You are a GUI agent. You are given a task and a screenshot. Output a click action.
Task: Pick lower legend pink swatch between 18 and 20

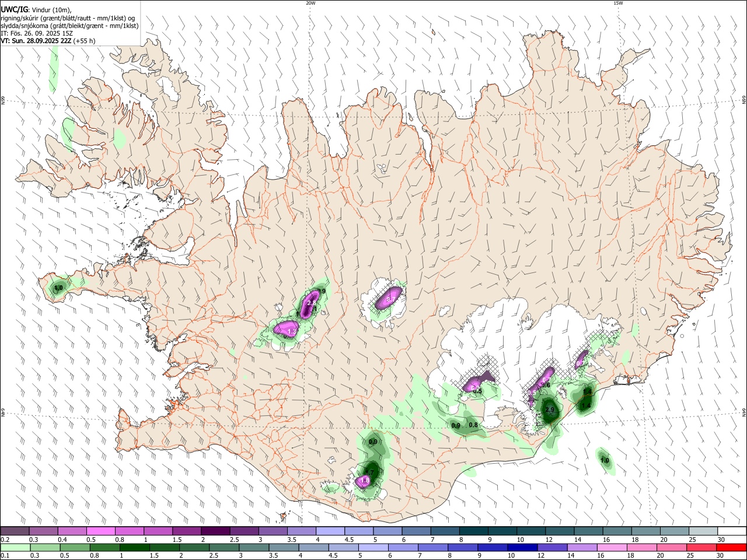tap(641, 547)
